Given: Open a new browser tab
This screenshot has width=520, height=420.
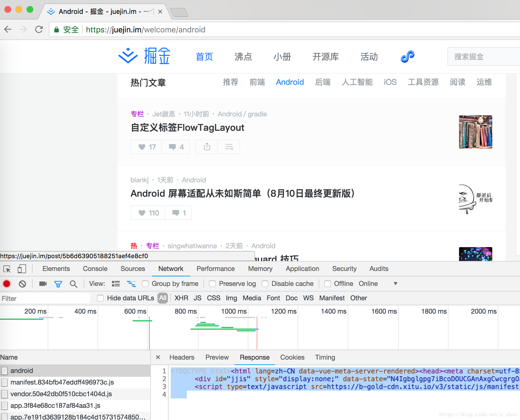Looking at the screenshot, I should pyautogui.click(x=179, y=12).
